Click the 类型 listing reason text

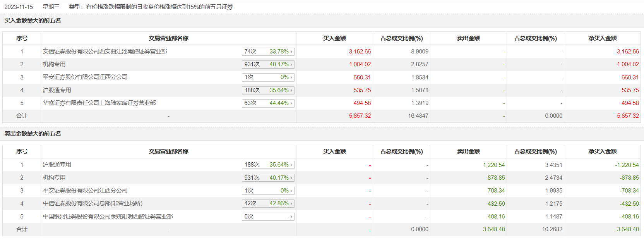(151, 7)
